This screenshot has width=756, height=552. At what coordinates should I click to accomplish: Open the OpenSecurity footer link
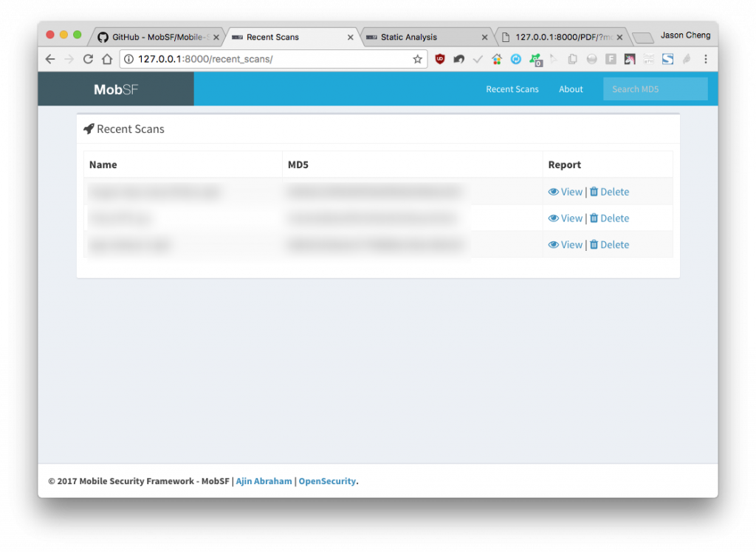327,481
